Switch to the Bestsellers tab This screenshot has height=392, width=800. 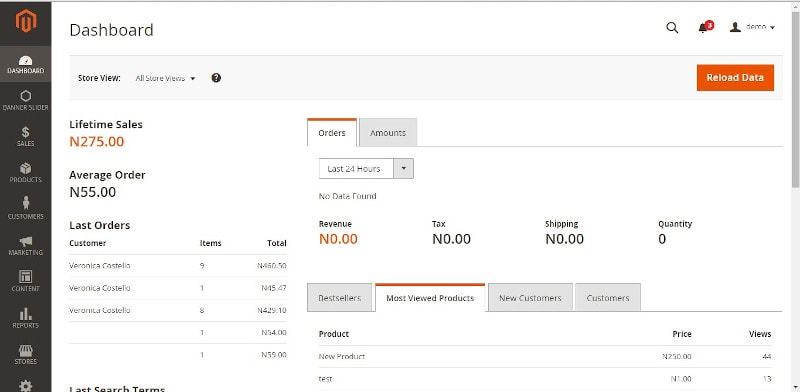(339, 298)
